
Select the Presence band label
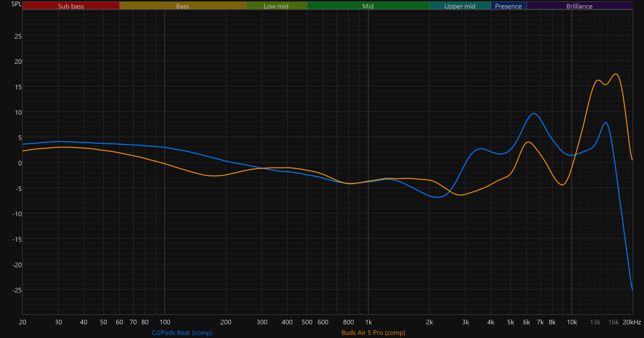[508, 6]
